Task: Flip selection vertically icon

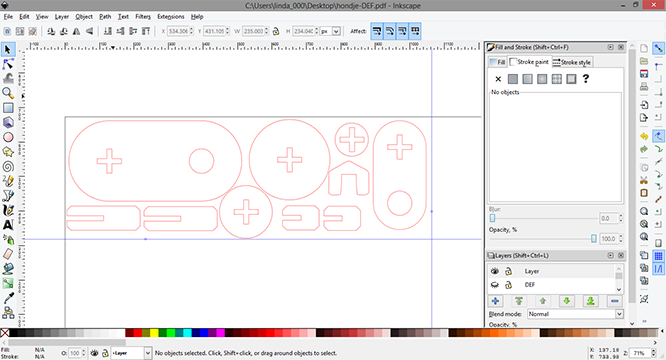Action: (x=89, y=31)
